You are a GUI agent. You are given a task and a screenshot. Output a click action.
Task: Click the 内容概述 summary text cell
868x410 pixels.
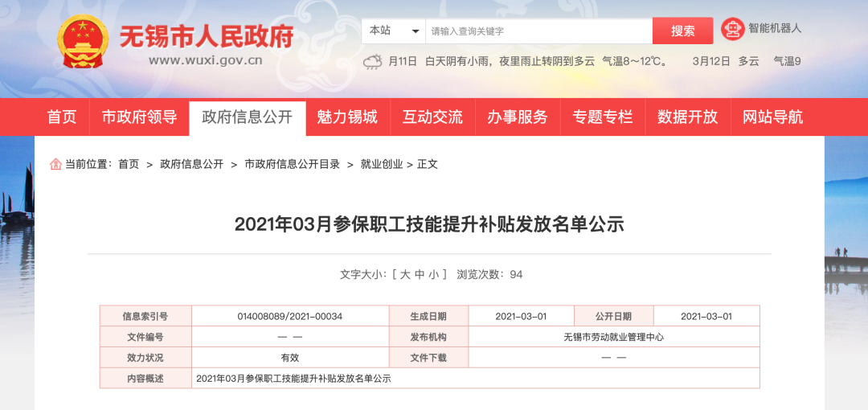tap(476, 379)
